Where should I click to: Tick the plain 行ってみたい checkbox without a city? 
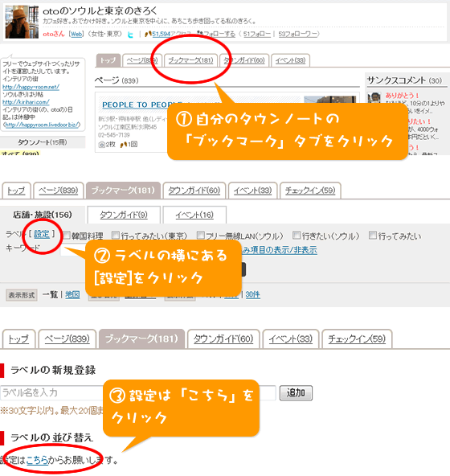[x=373, y=235]
